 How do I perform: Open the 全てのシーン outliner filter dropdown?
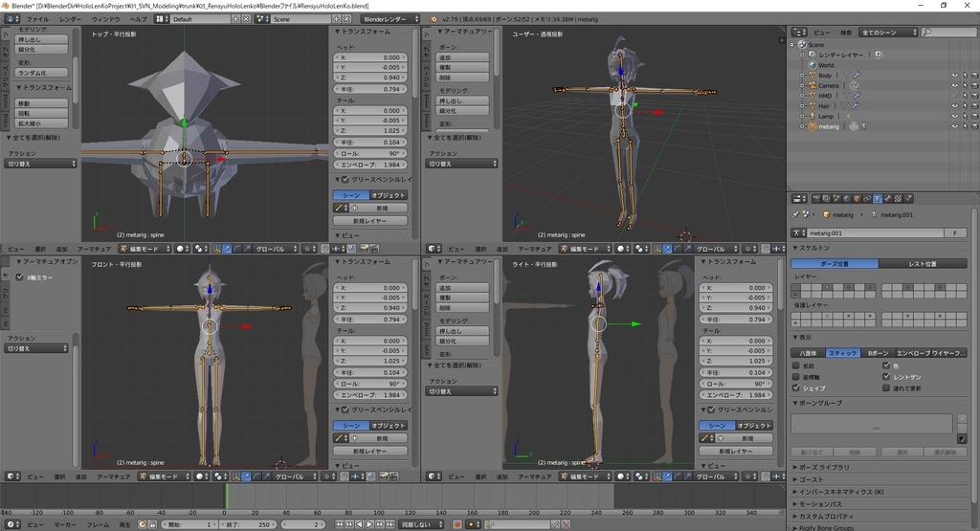[887, 32]
